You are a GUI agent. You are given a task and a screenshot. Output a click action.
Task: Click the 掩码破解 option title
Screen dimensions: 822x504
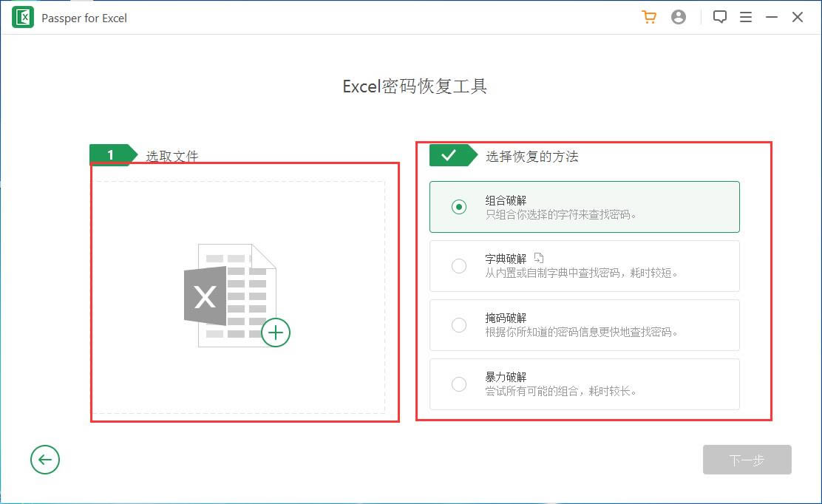506,318
